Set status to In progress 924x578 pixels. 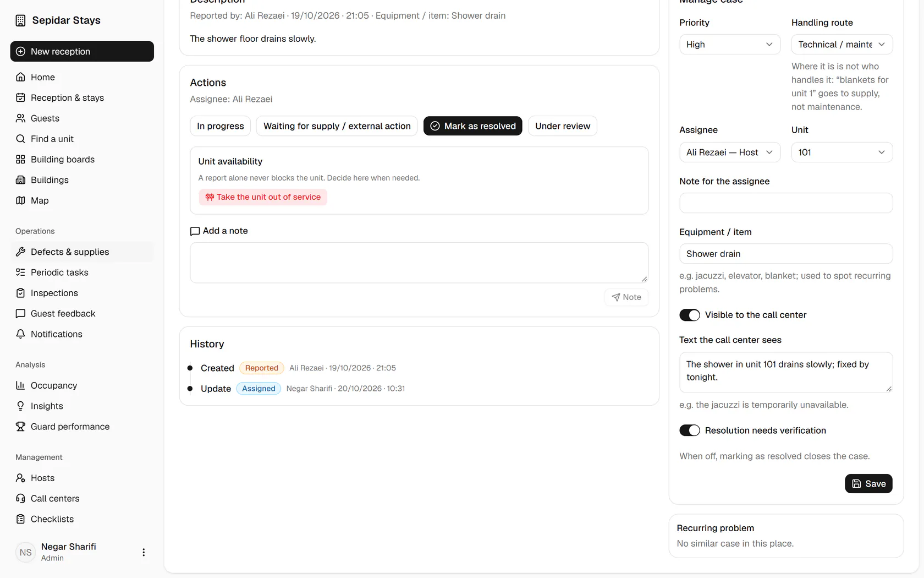[x=221, y=126]
